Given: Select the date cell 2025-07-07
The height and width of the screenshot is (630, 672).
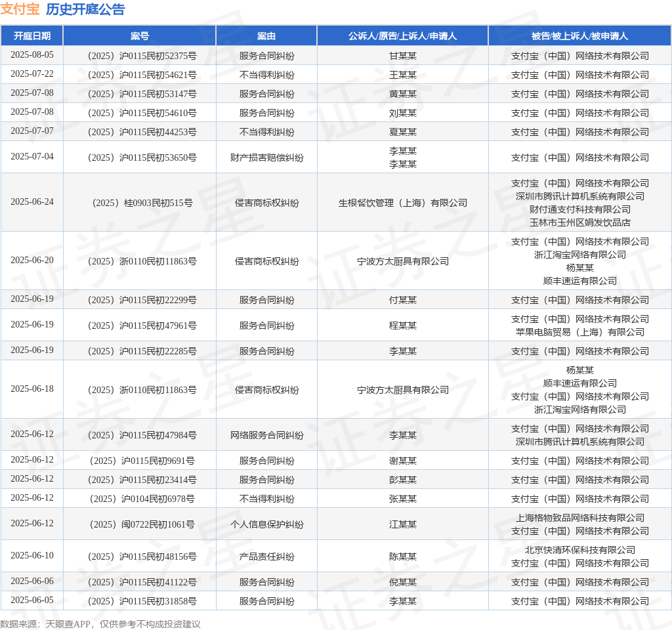Looking at the screenshot, I should coord(32,131).
